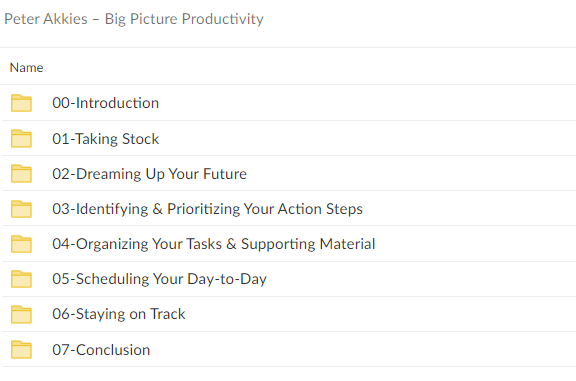
Task: Go to 01-Taking Stock folder name
Action: (105, 139)
